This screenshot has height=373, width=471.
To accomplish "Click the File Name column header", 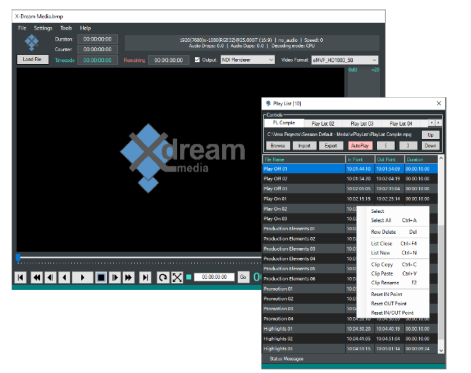I will [x=304, y=160].
